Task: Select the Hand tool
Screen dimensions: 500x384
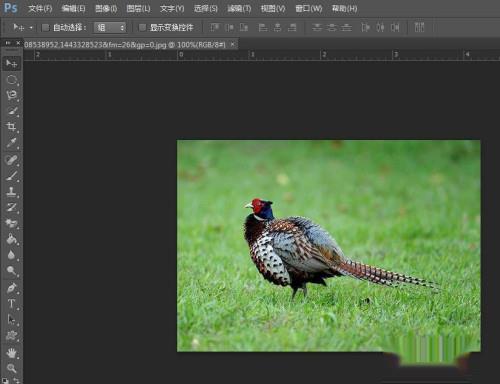Action: click(x=11, y=352)
